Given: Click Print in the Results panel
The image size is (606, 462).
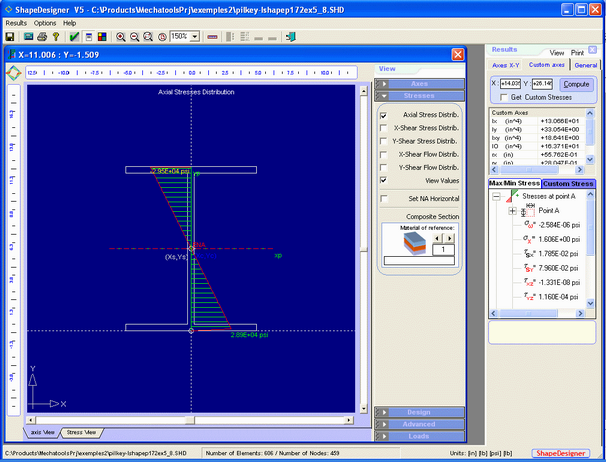Looking at the screenshot, I should pos(577,53).
